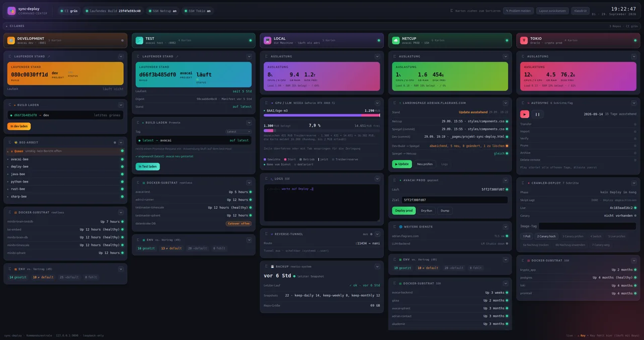This screenshot has width=644, height=340.
Task: Click green 'Deploy prod' button
Action: 404,211
